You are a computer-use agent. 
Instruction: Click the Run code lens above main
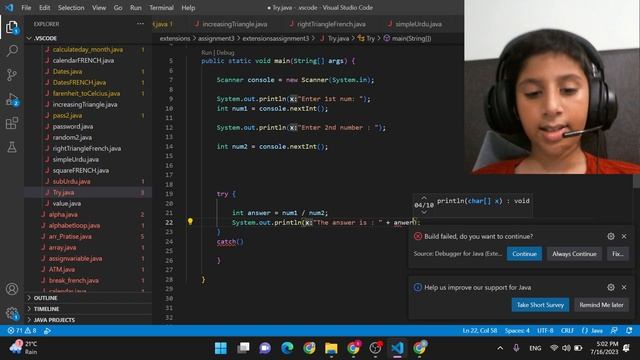207,53
